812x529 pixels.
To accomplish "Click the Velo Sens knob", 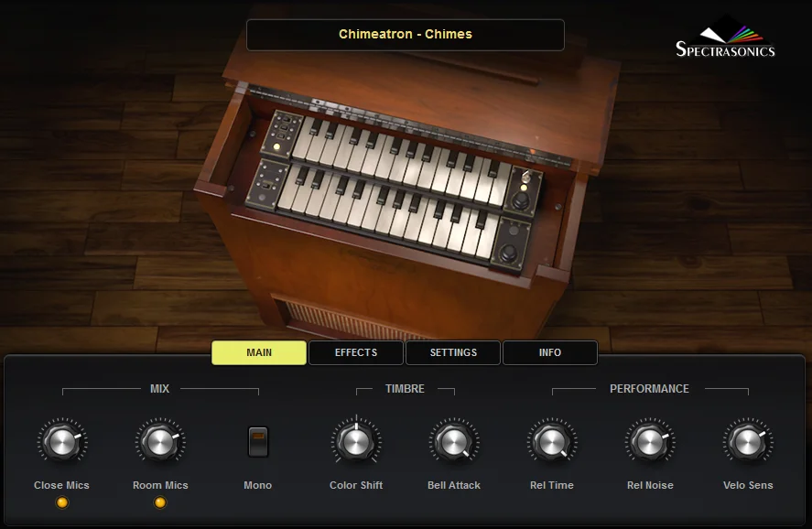I will [x=748, y=442].
